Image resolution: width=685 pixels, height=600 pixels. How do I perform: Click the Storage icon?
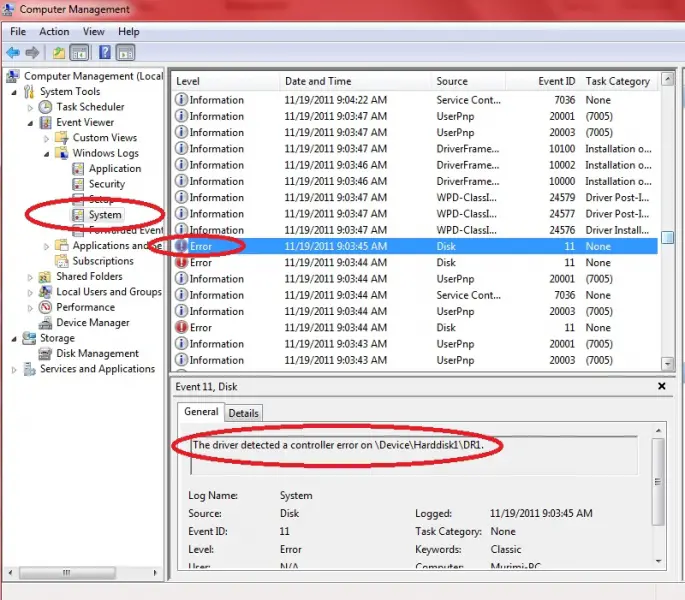[29, 338]
